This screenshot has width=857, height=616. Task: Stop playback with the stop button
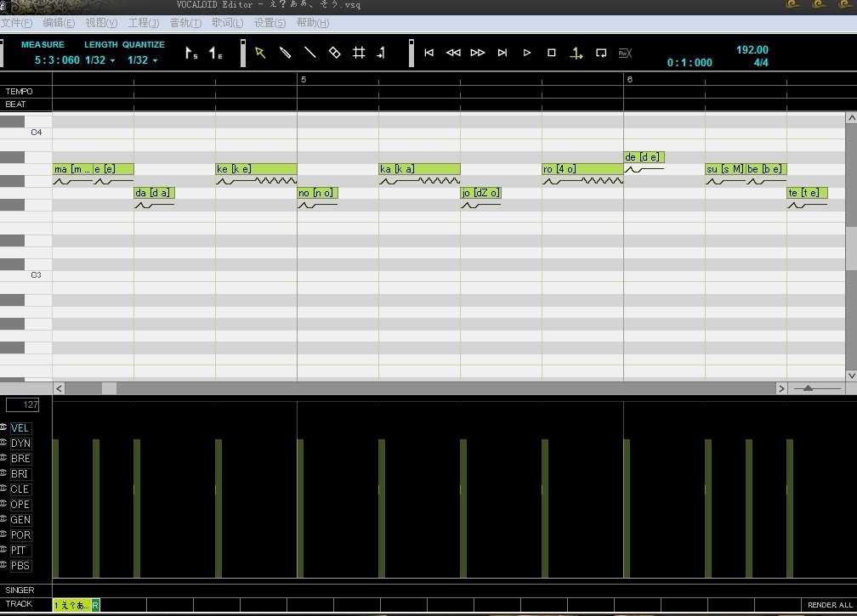(552, 53)
